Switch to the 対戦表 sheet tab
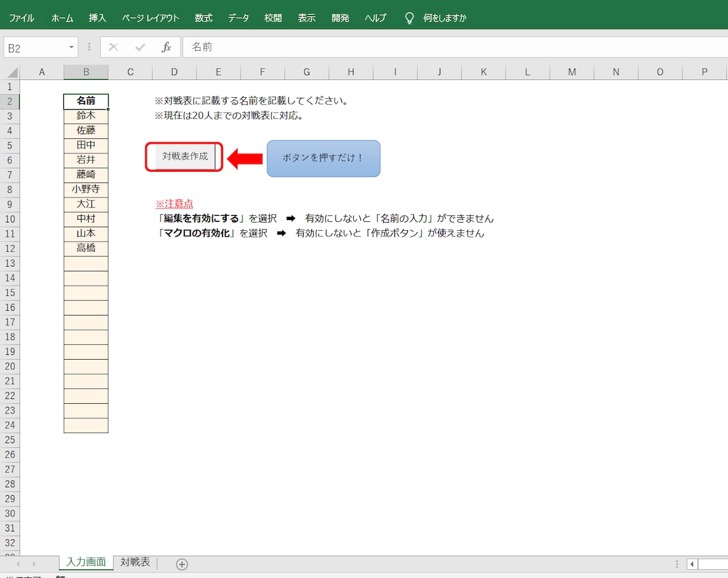This screenshot has height=578, width=728. point(135,562)
